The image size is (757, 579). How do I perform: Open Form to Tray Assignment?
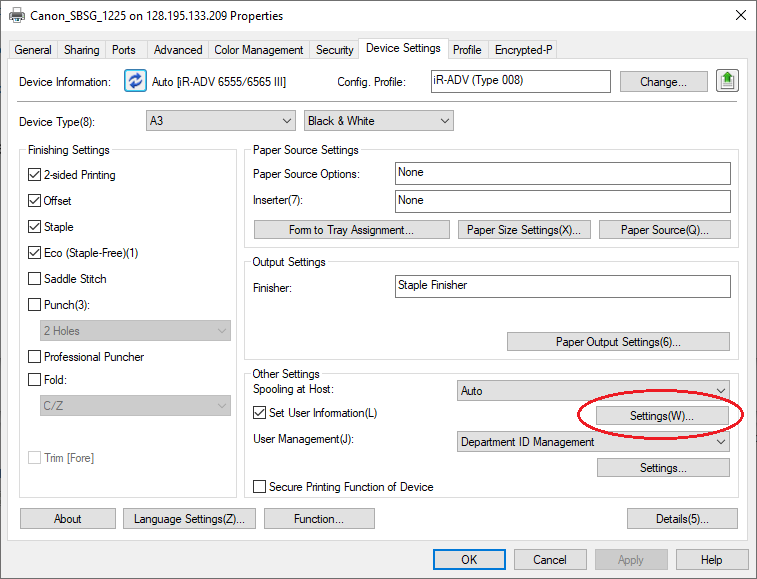pos(351,230)
